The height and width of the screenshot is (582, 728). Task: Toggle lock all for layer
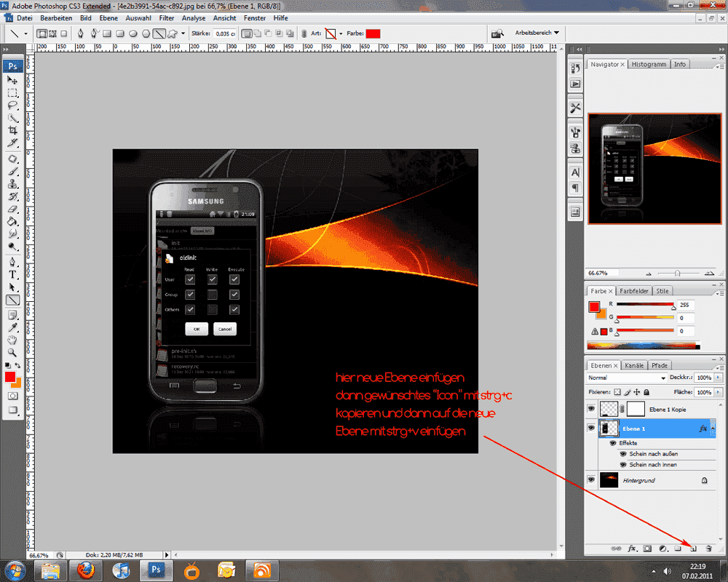pos(646,392)
